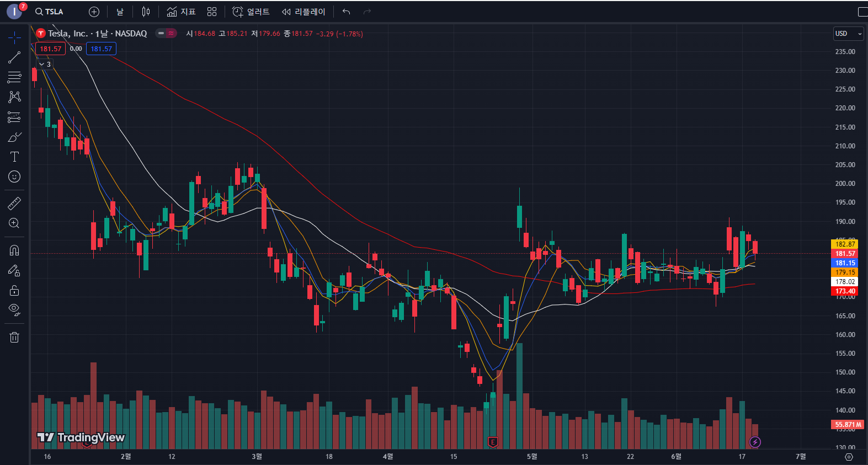868x465 pixels.
Task: Open indicator templates four-squares icon
Action: (212, 12)
